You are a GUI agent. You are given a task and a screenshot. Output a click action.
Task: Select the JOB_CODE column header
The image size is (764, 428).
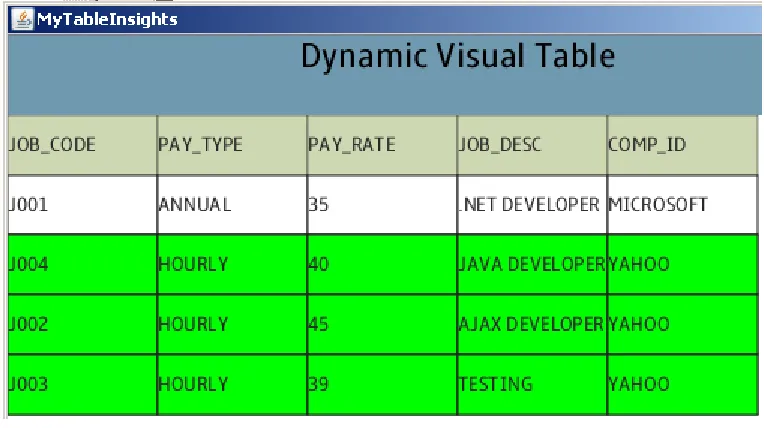[82, 145]
